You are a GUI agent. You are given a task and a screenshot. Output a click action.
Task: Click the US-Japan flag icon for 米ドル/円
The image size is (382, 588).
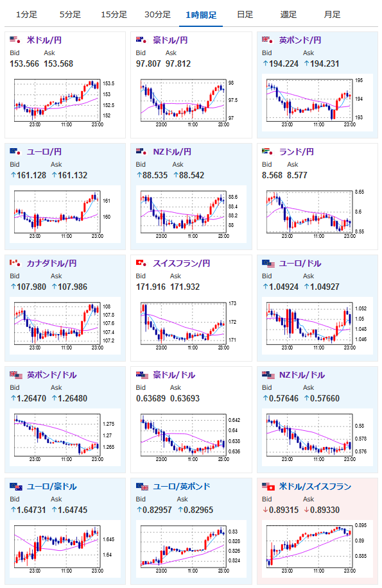pos(15,40)
